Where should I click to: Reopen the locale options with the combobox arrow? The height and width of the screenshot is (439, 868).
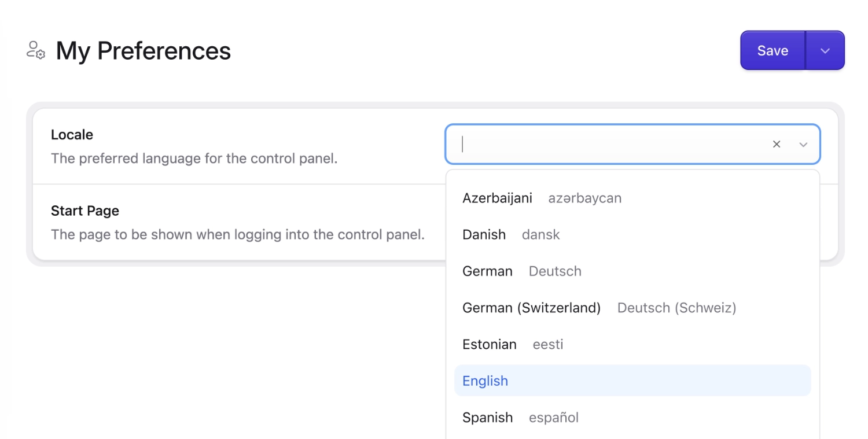tap(803, 144)
